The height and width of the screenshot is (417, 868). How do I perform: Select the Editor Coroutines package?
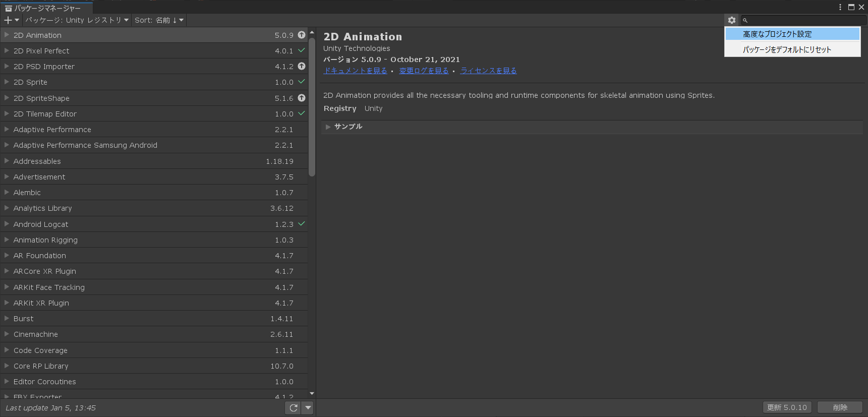[154, 381]
